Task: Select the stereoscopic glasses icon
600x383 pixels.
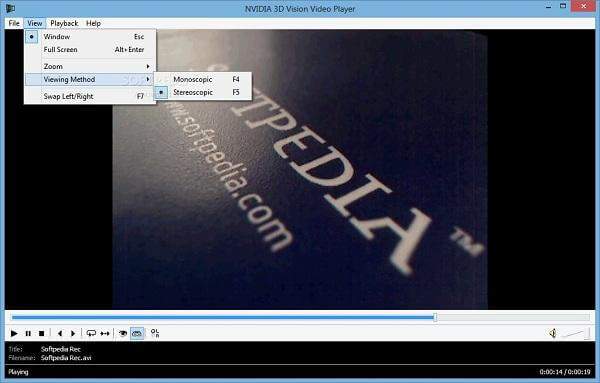Action: [x=137, y=334]
